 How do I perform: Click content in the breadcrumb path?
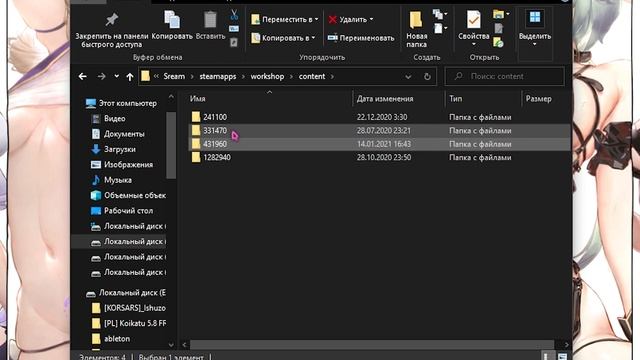pyautogui.click(x=312, y=76)
